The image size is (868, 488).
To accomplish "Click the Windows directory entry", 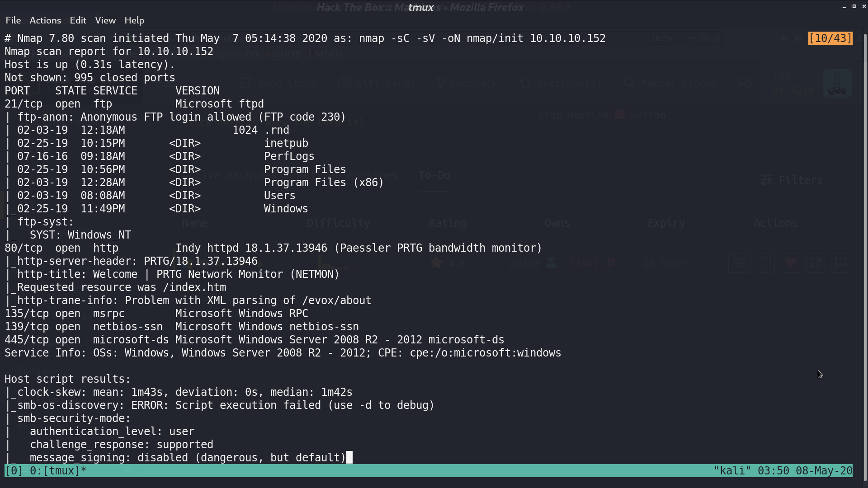I will (x=156, y=209).
